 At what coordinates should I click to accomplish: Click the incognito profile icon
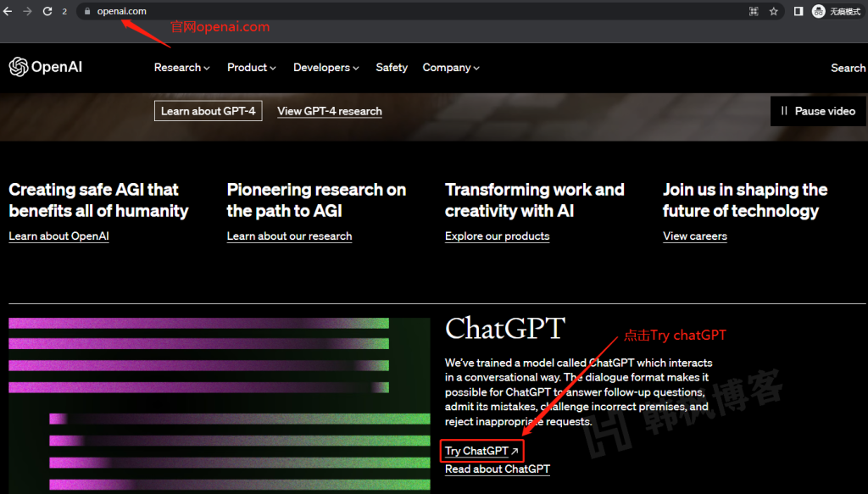point(819,11)
